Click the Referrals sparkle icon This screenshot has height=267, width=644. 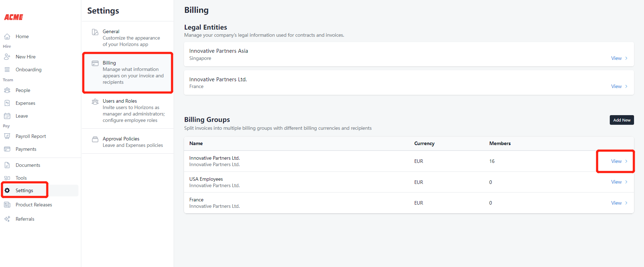[x=7, y=219]
